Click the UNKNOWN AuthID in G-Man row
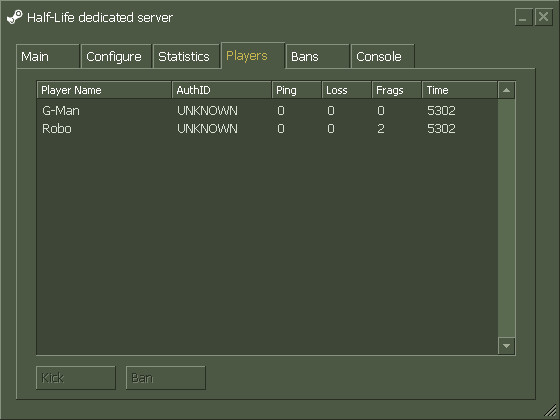 [x=207, y=111]
